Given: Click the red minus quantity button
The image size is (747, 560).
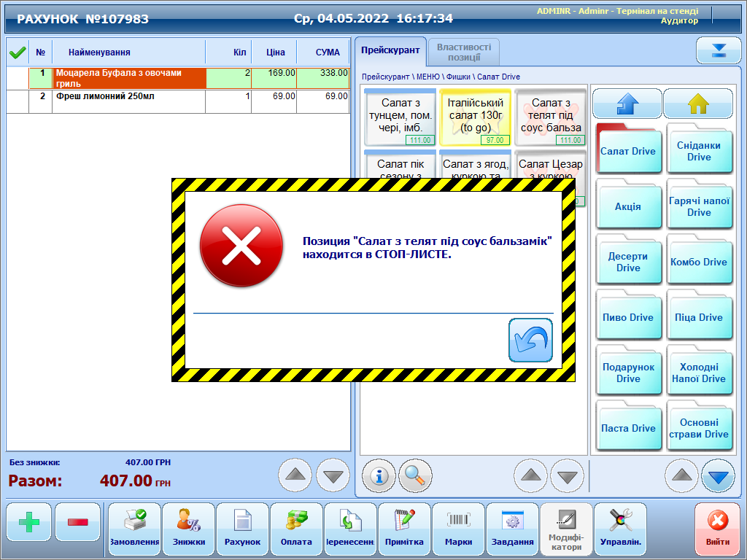Looking at the screenshot, I should click(x=78, y=522).
